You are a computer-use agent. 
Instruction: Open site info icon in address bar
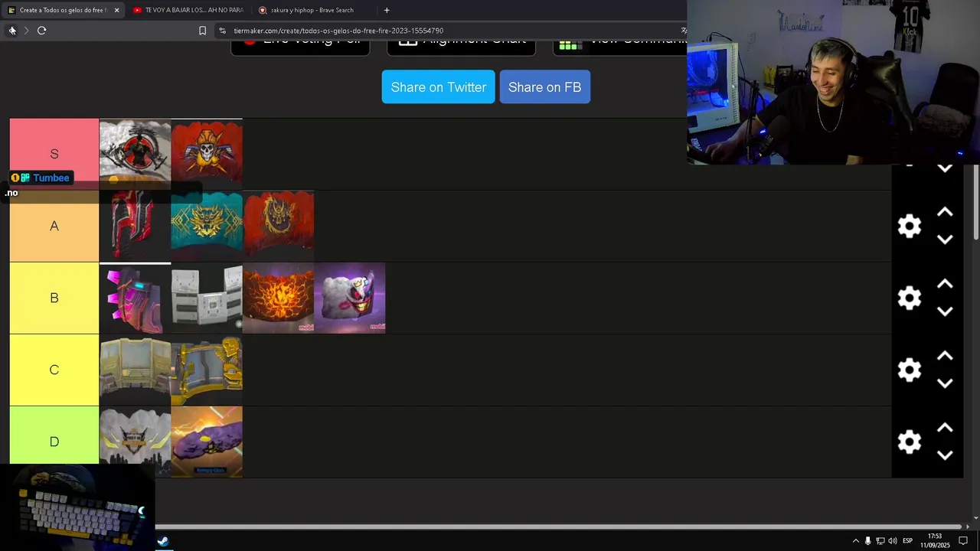[222, 31]
